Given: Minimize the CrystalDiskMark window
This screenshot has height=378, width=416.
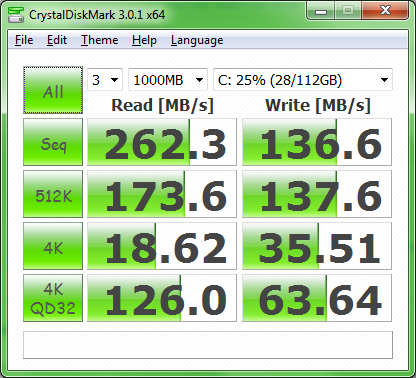Looking at the screenshot, I should (321, 12).
